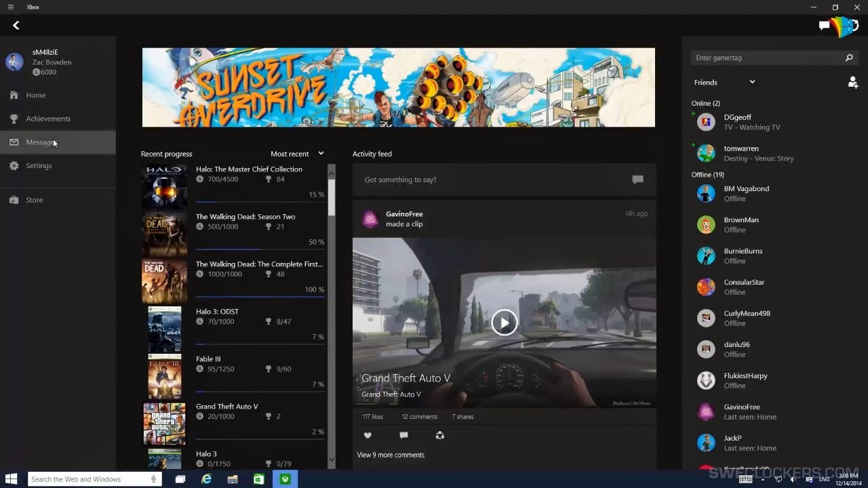
Task: Open GavinoFree's avatar in activity feed
Action: [370, 219]
